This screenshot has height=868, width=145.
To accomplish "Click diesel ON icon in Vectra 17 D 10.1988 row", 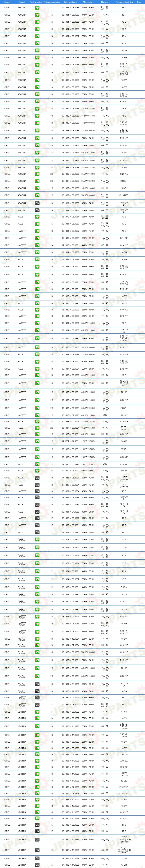I will pyautogui.click(x=37, y=831).
